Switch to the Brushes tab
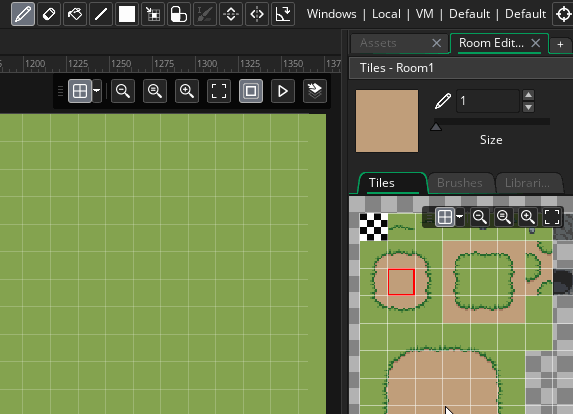 [x=460, y=183]
